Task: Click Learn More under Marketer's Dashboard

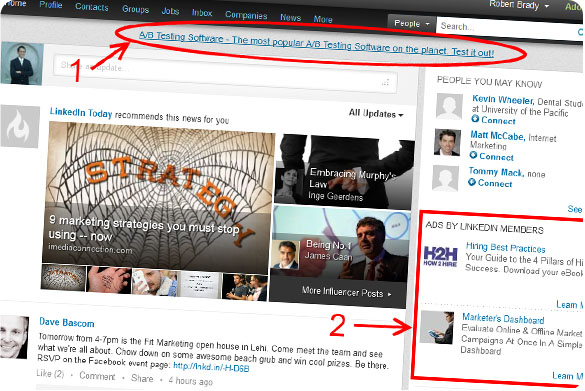Action: (568, 375)
